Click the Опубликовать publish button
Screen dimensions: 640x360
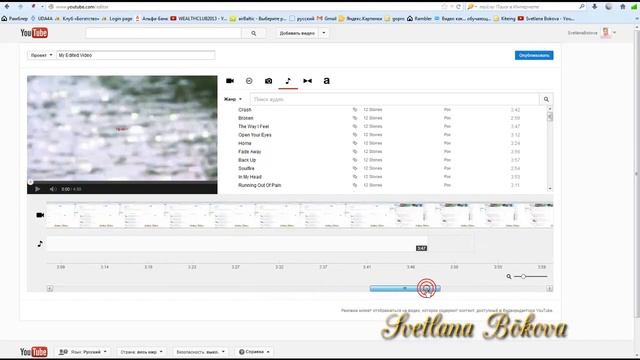tap(534, 55)
